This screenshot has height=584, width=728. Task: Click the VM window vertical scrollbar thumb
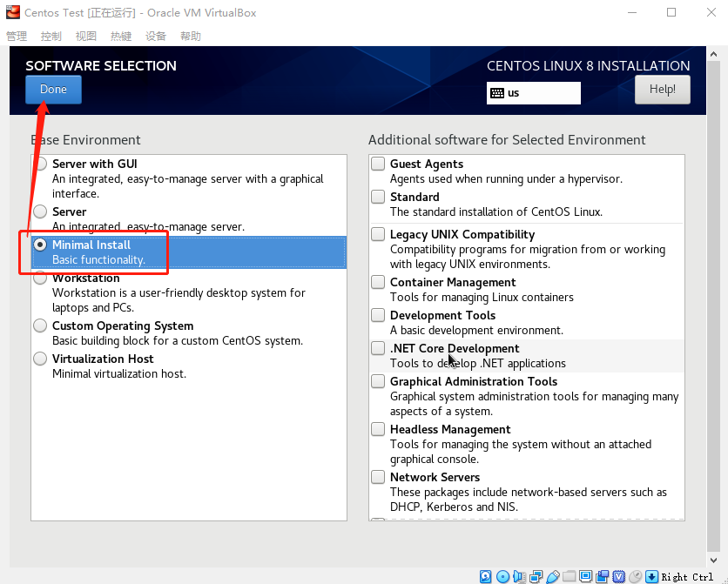pos(713,306)
